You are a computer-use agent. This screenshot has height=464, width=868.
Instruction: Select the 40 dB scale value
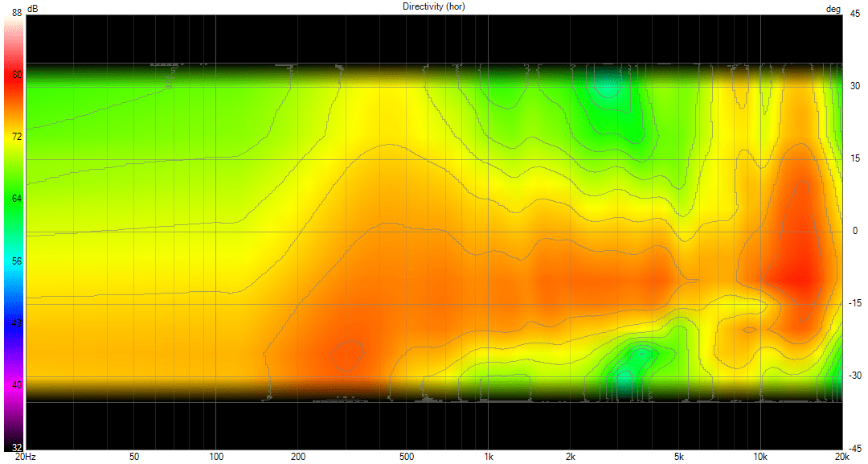coord(17,385)
